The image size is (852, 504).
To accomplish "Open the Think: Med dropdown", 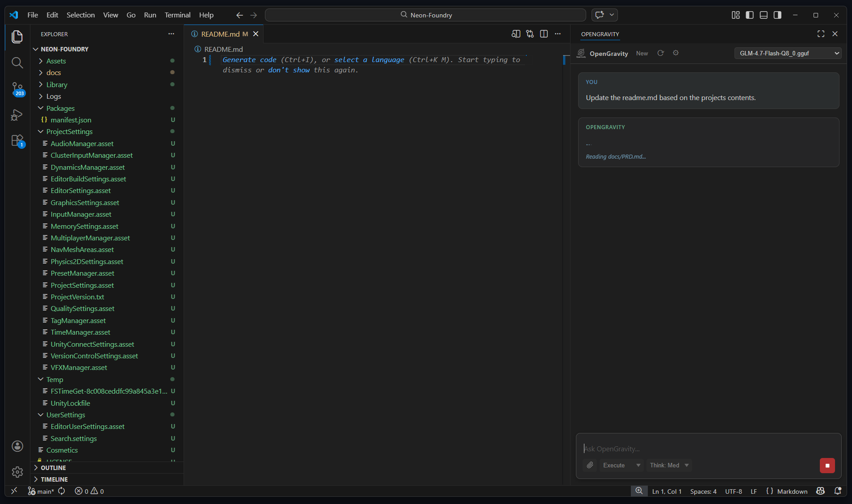I will 669,465.
